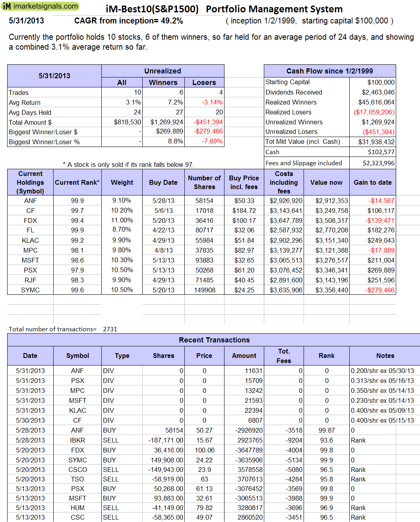Click the Number of Shares column header
The height and width of the screenshot is (522, 420).
pos(204,182)
